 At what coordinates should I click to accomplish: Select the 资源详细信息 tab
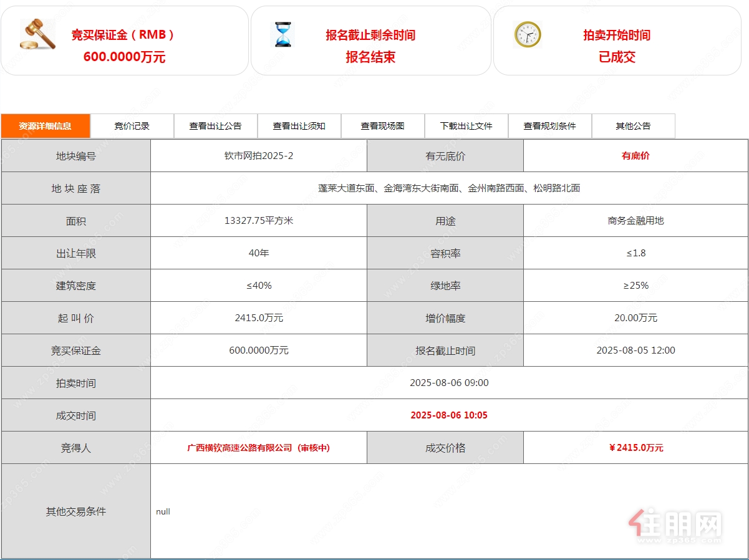(46, 126)
